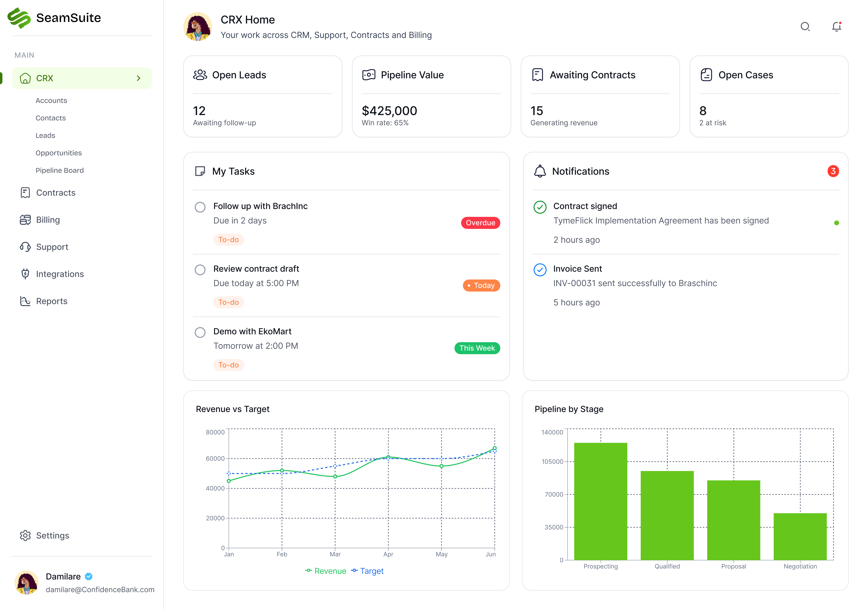The image size is (868, 609).
Task: Open the Contract signed notification
Action: [x=686, y=223]
